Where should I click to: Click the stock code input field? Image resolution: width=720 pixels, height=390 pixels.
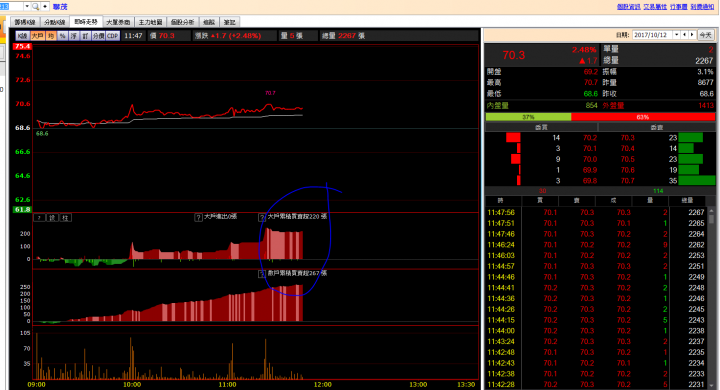point(11,6)
